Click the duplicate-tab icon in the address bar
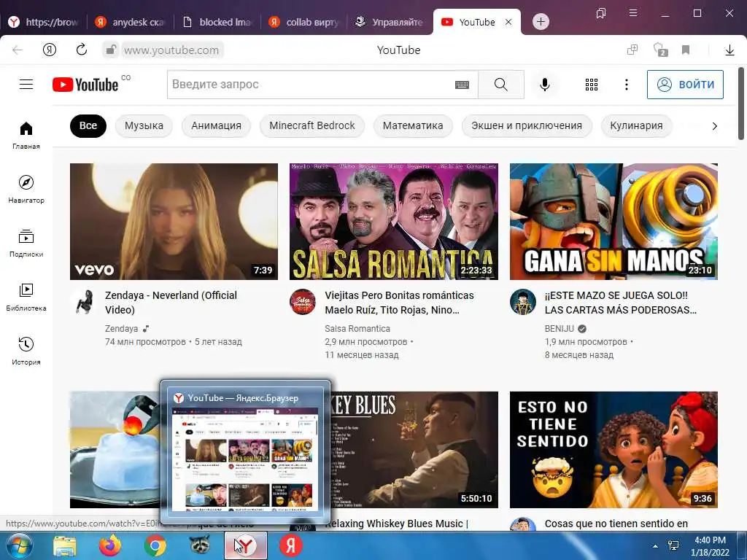 (632, 50)
